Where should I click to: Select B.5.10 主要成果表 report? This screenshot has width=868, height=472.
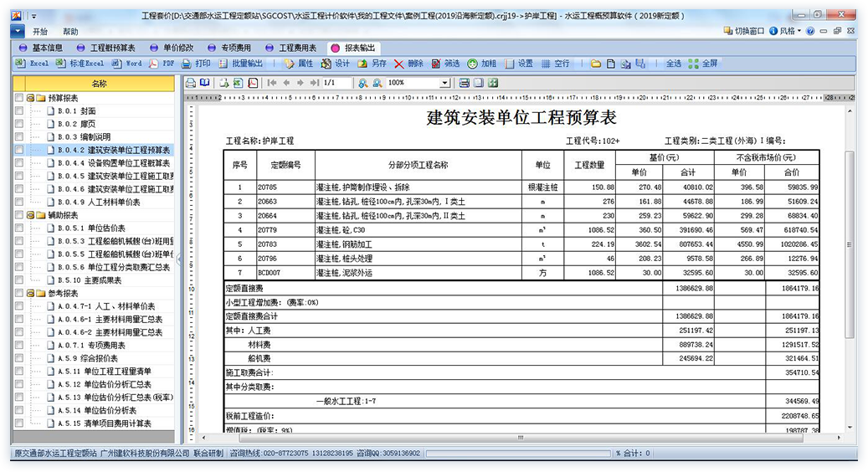(90, 280)
